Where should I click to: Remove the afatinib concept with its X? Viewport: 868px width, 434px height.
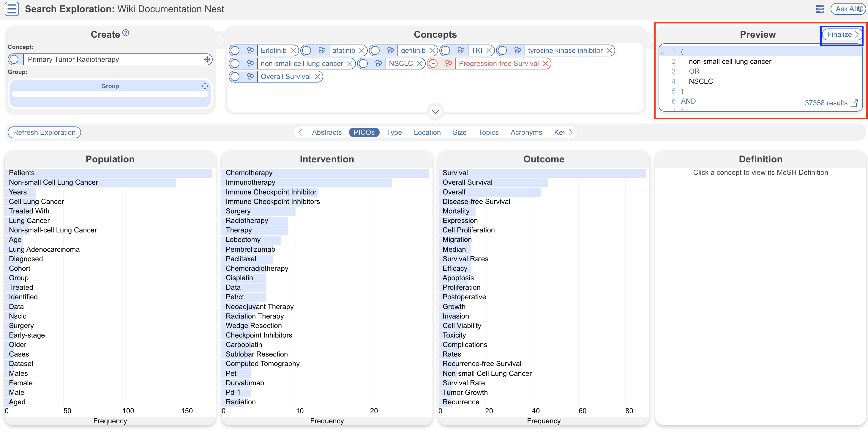point(362,50)
